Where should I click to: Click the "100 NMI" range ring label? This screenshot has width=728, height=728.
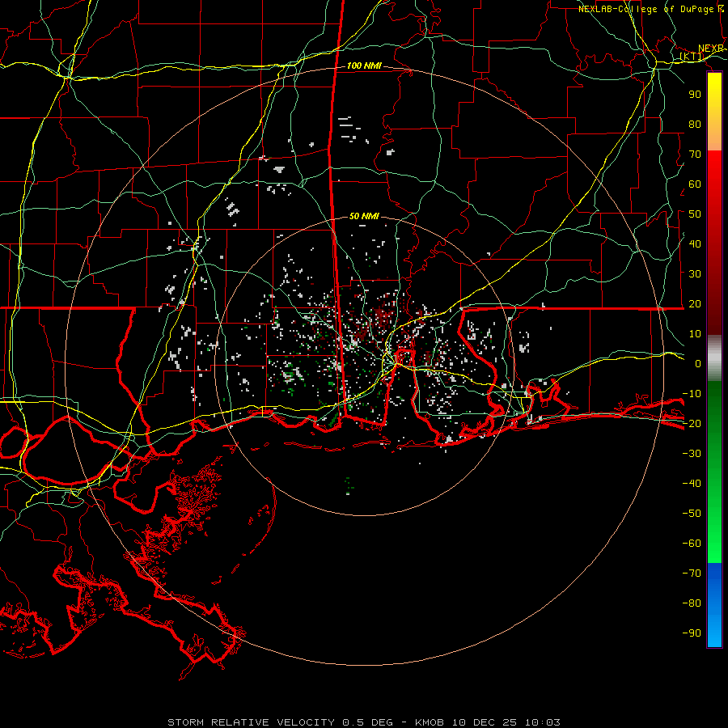pos(364,66)
